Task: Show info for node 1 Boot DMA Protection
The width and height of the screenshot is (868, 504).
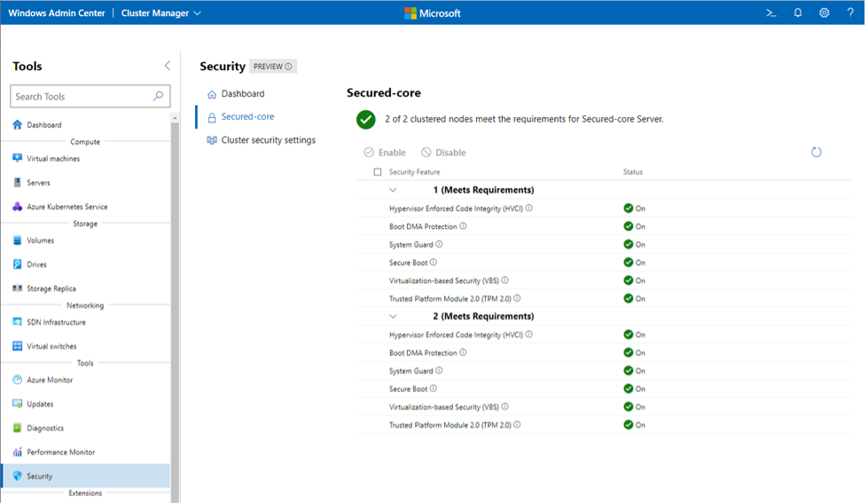Action: pos(464,226)
